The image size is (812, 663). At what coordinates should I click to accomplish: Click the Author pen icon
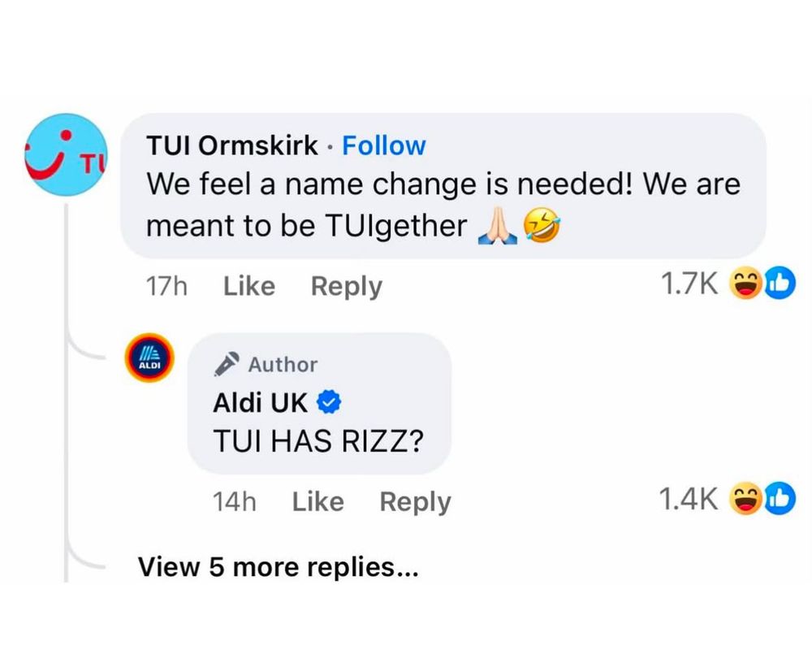pos(228,365)
